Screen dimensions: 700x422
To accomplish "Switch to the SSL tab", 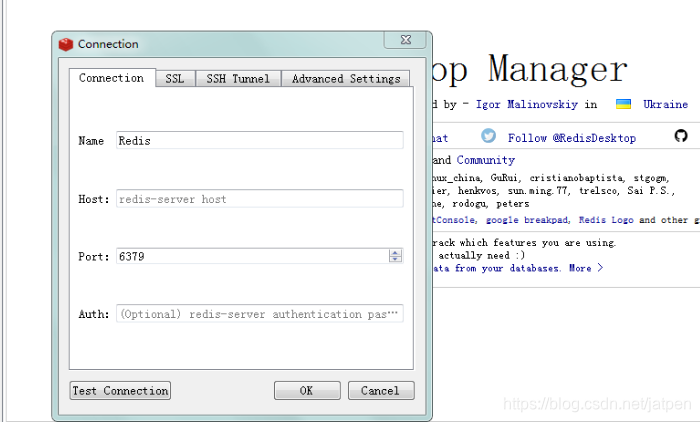I will coord(175,79).
